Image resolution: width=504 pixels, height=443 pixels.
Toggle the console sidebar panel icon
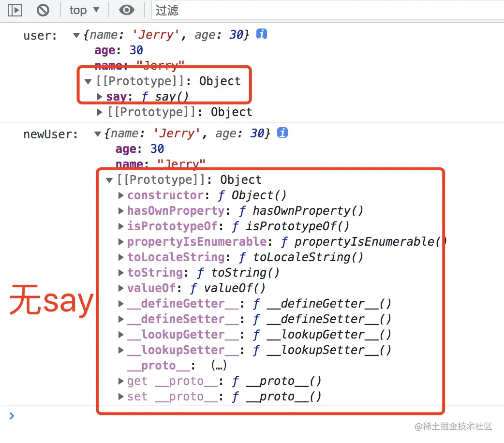pyautogui.click(x=15, y=10)
